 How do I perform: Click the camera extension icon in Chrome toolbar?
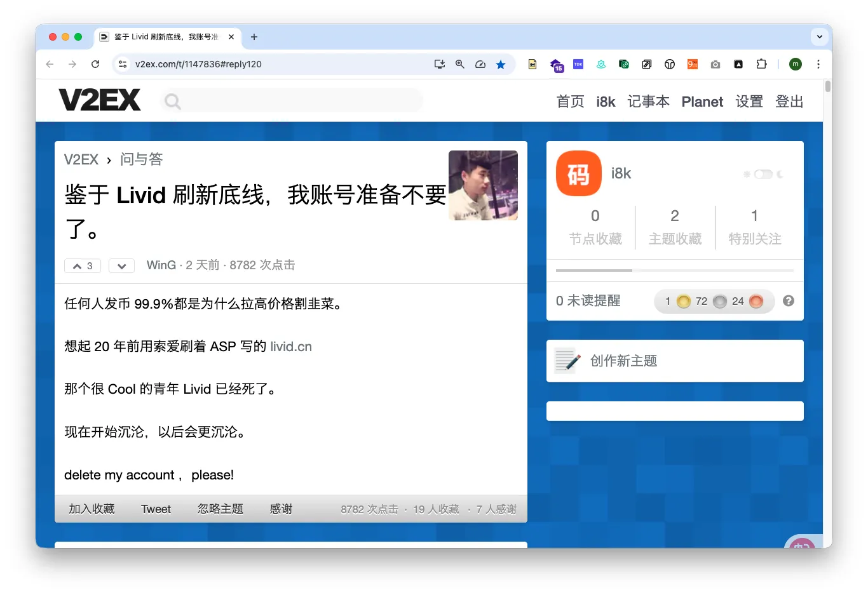(715, 64)
